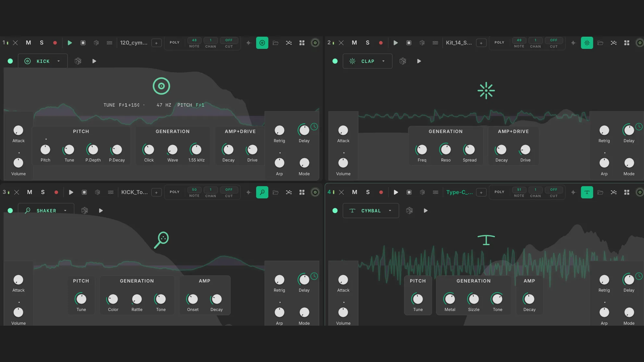Click the KICK_To sample name on track 3
Image resolution: width=644 pixels, height=362 pixels.
pos(134,192)
